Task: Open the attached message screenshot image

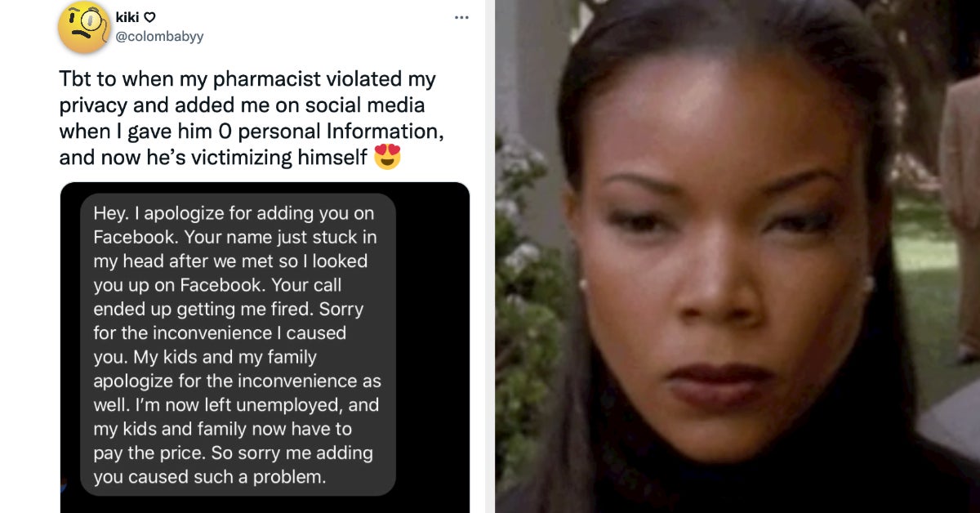Action: (265, 347)
